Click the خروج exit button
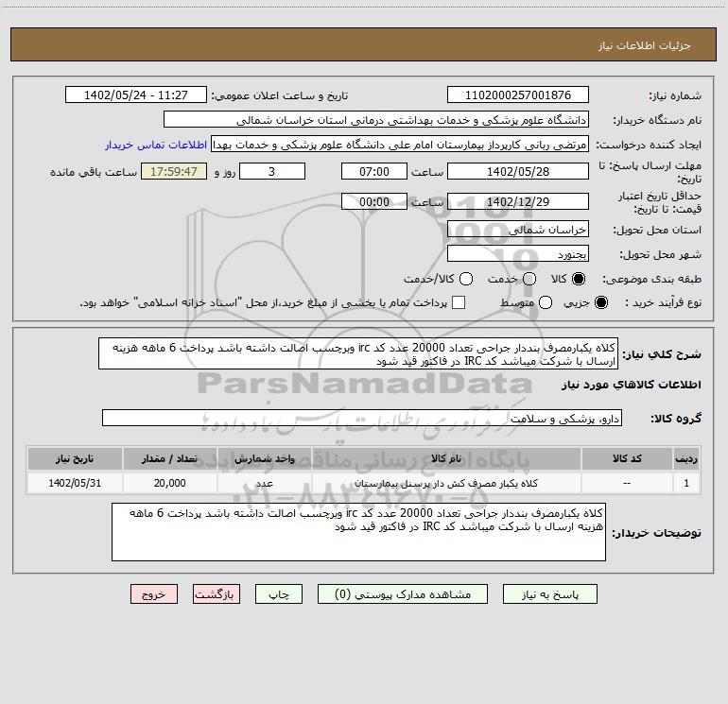 tap(154, 594)
